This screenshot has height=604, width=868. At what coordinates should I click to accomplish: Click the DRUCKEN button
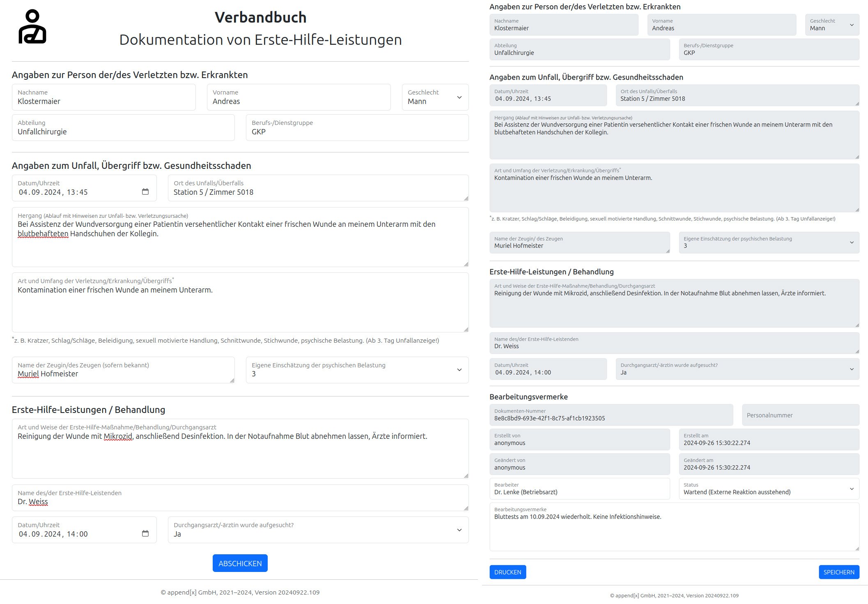[x=508, y=572]
